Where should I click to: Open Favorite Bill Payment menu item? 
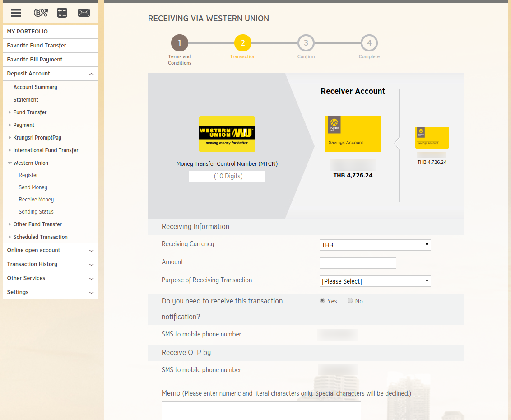click(35, 60)
